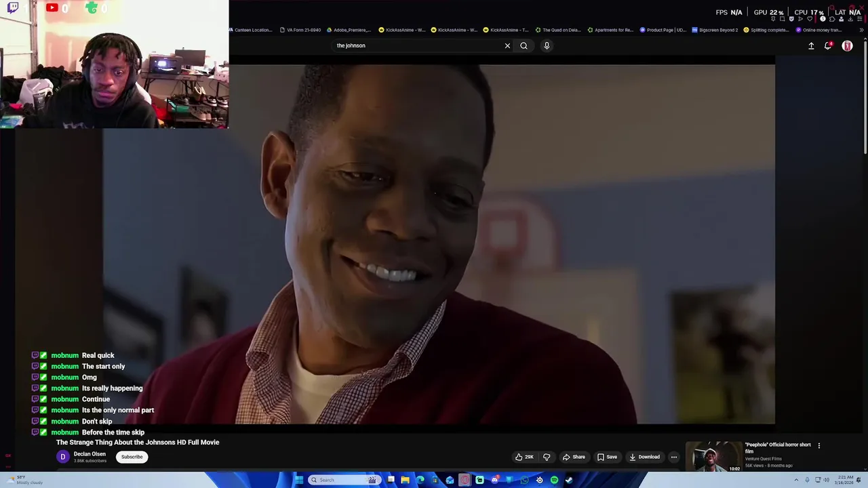Start voice search with the microphone icon
This screenshot has width=868, height=488.
[x=547, y=45]
